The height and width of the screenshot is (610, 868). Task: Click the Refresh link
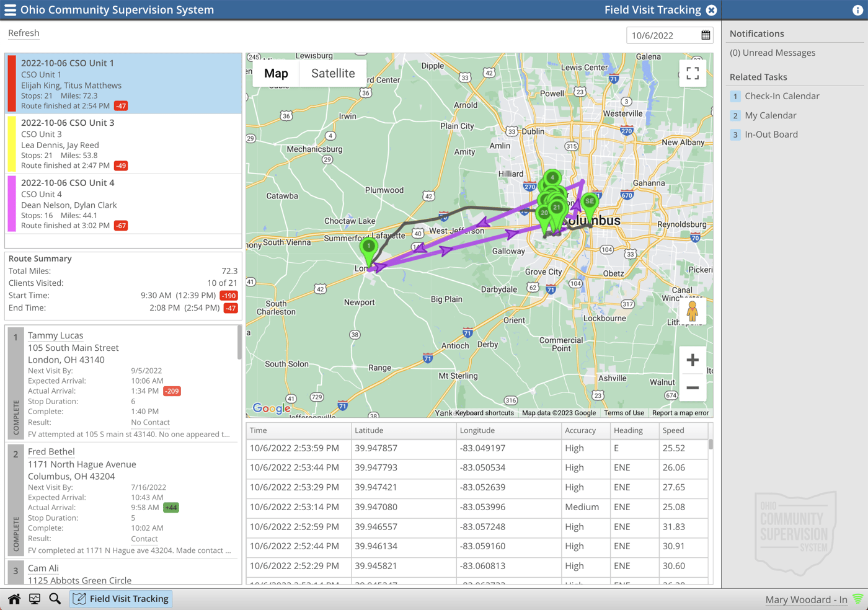(x=24, y=33)
